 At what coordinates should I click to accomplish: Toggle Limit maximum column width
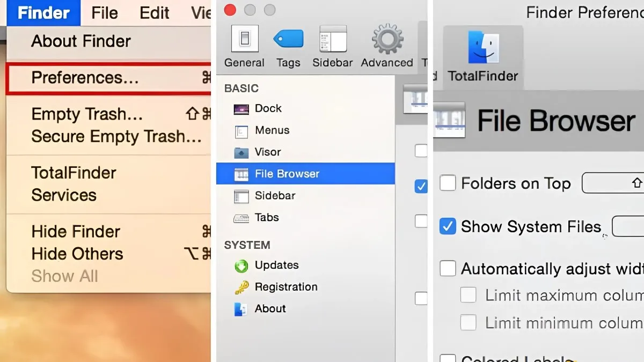[468, 294]
